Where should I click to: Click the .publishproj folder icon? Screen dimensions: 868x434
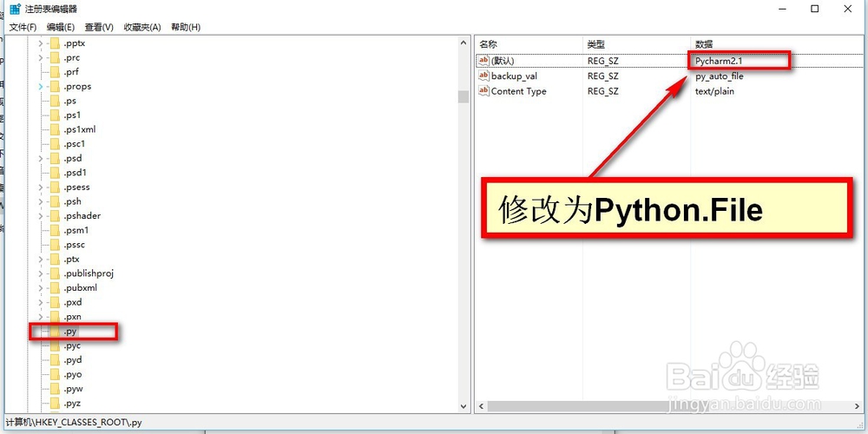[54, 273]
